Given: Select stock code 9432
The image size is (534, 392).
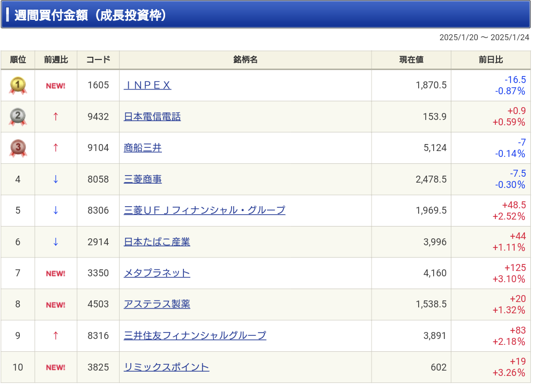Looking at the screenshot, I should coord(98,117).
